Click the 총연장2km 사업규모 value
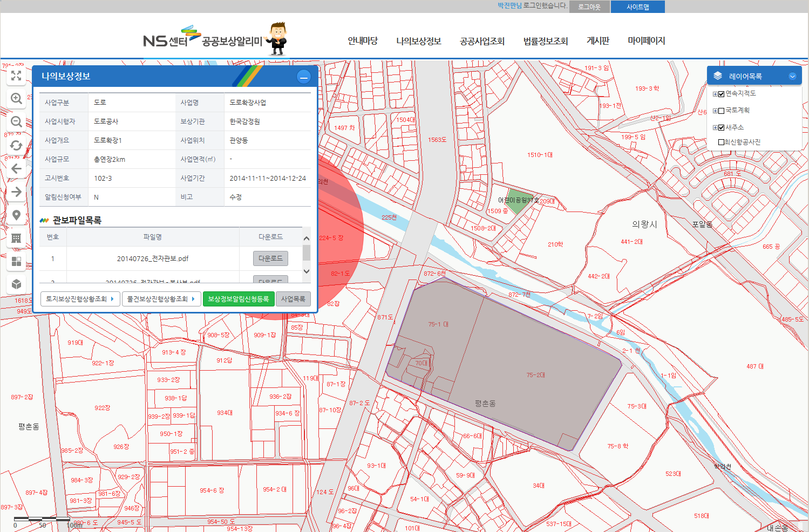 point(110,159)
